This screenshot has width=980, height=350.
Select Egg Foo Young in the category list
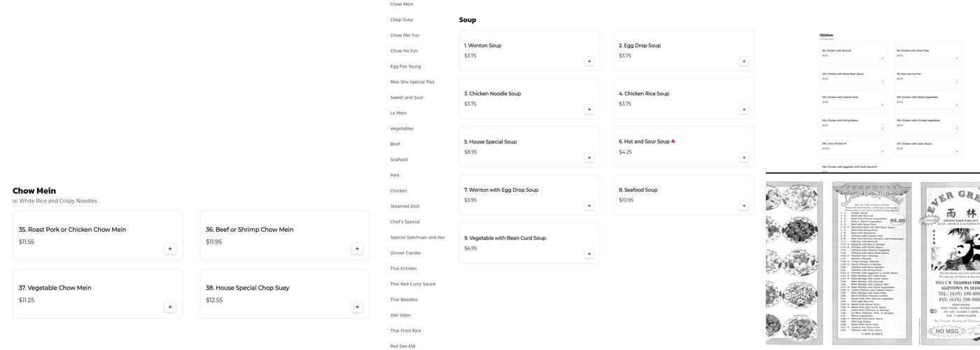[x=405, y=66]
